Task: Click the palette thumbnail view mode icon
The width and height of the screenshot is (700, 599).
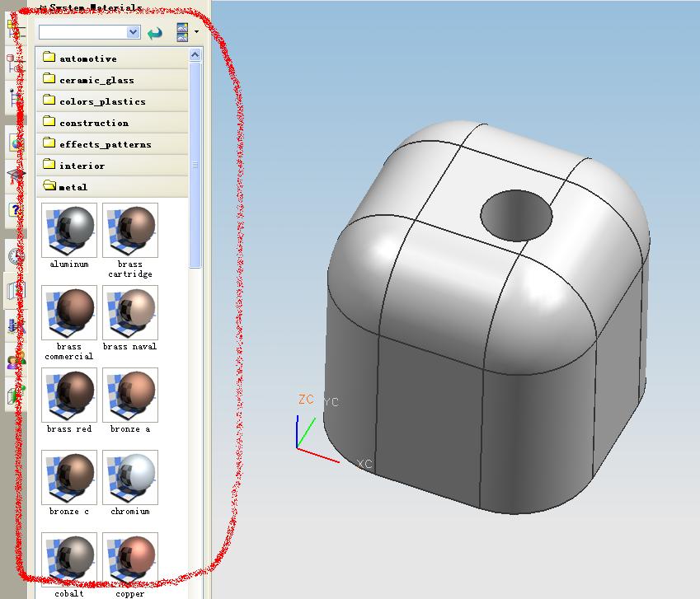Action: pos(182,33)
